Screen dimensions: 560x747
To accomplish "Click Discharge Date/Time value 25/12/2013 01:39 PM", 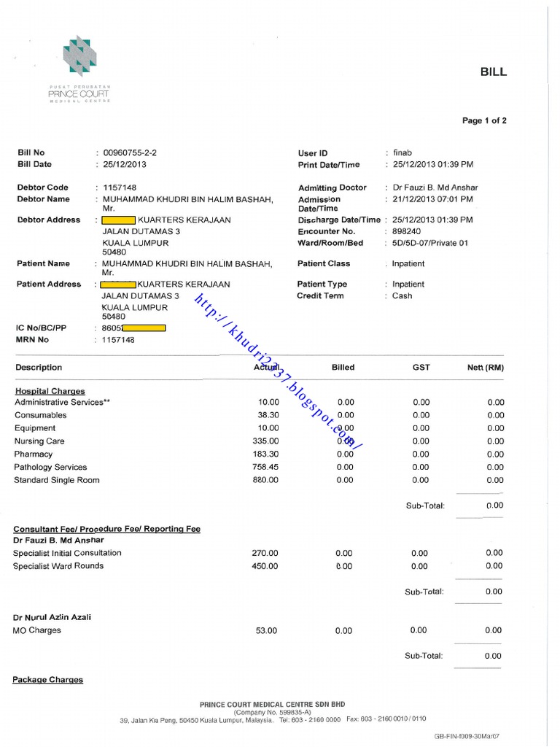I will point(432,220).
